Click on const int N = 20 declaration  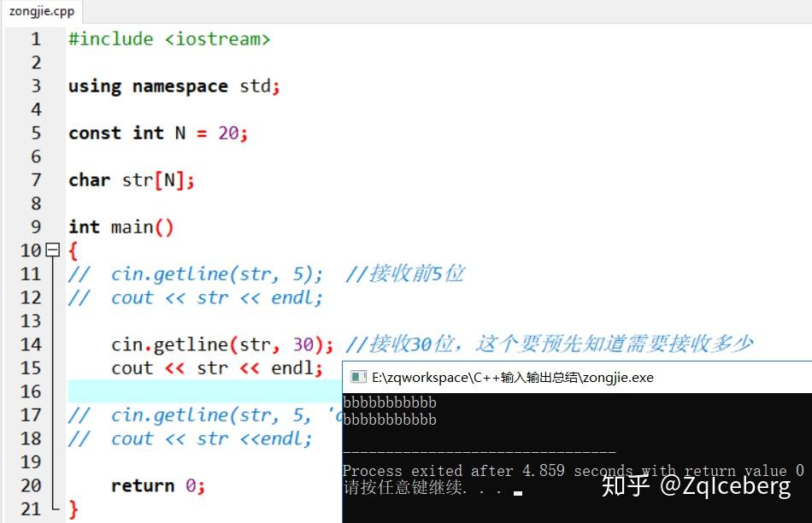(158, 133)
